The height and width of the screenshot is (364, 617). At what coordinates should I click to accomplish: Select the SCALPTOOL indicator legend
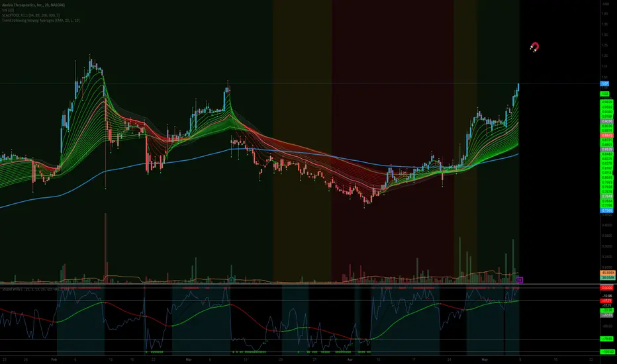pos(30,15)
